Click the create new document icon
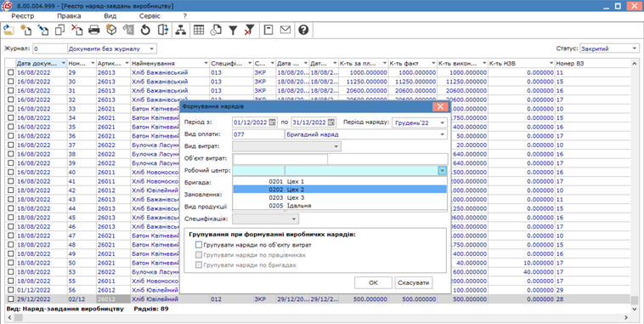This screenshot has height=324, width=644. [25, 30]
